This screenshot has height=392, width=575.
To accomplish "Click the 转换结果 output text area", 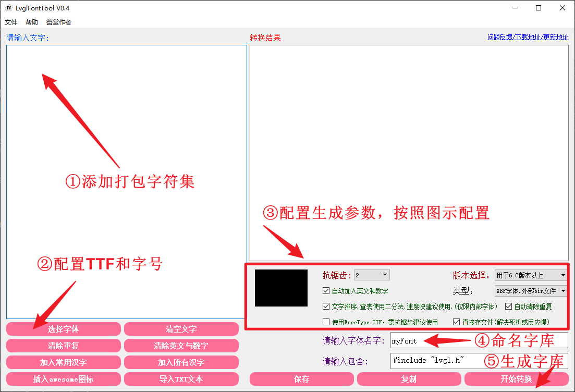I will tap(409, 153).
